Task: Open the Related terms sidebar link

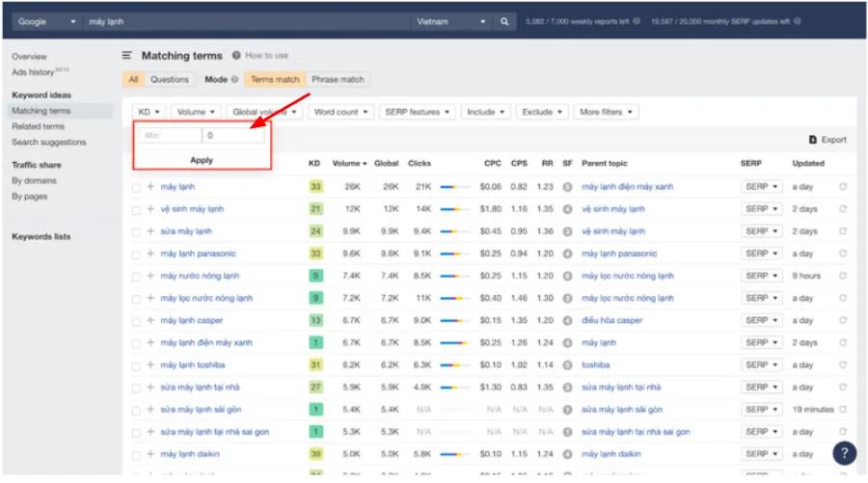Action: coord(39,126)
